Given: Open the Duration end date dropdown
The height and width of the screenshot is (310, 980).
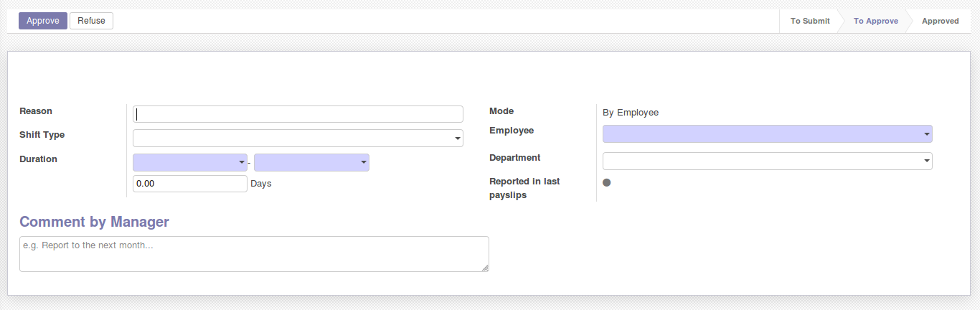Looking at the screenshot, I should click(x=311, y=162).
